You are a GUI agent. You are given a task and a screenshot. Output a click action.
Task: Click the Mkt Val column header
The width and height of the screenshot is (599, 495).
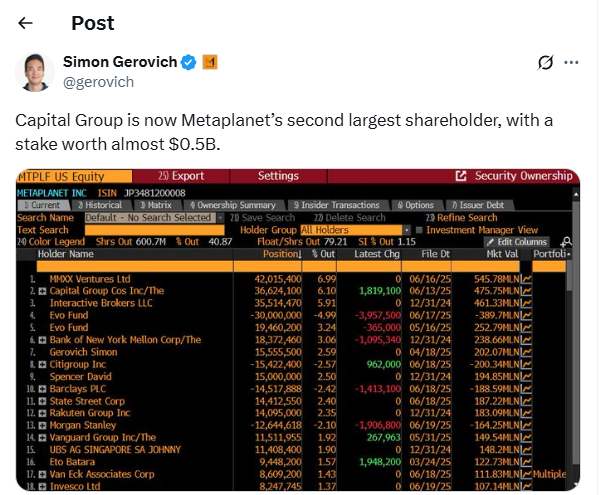pyautogui.click(x=502, y=254)
